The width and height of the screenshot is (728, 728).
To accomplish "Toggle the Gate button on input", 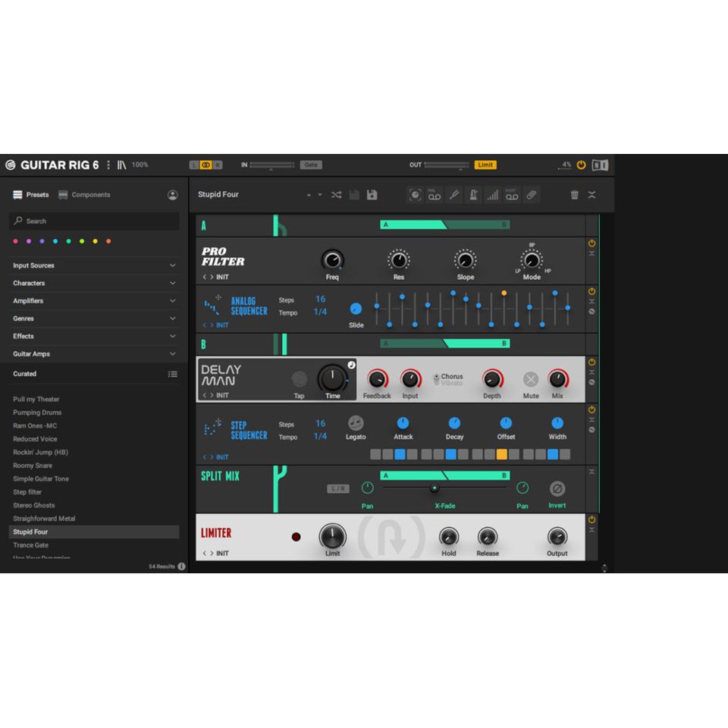I will (x=310, y=165).
